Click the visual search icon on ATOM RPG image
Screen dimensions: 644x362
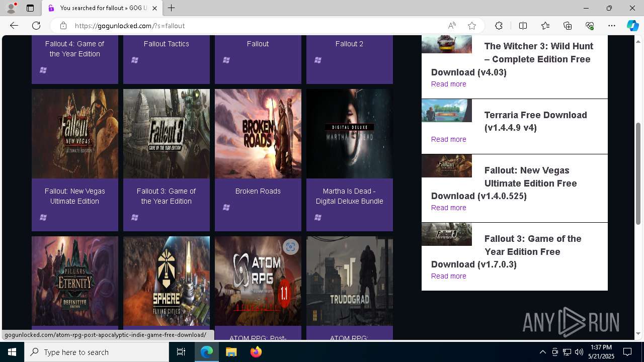290,247
